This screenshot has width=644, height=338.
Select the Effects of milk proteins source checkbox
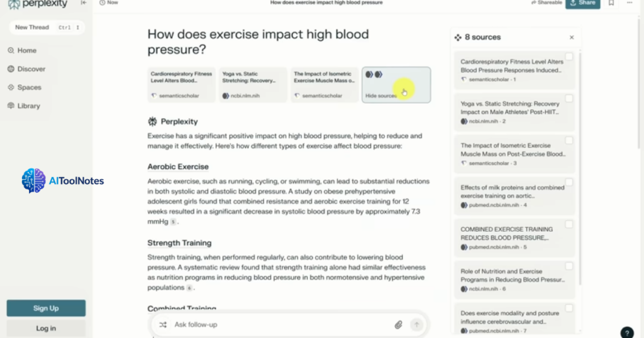[569, 182]
